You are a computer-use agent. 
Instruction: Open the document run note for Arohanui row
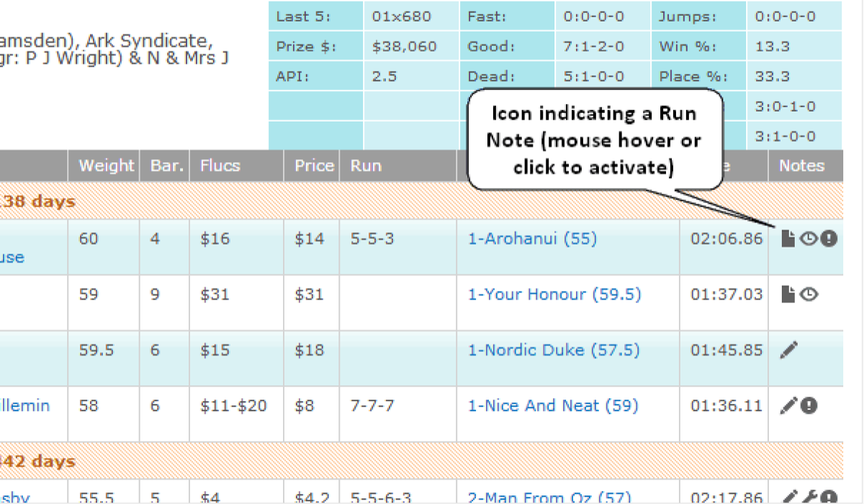tap(788, 239)
